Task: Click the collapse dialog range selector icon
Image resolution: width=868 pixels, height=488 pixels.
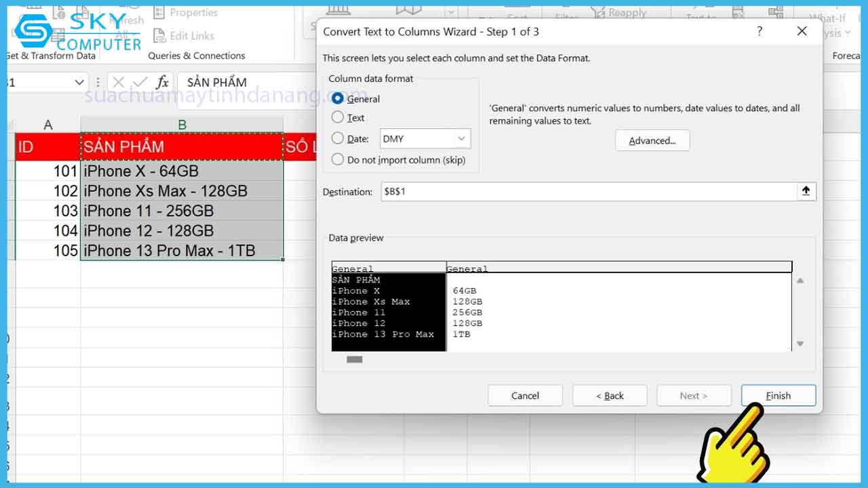Action: coord(806,192)
